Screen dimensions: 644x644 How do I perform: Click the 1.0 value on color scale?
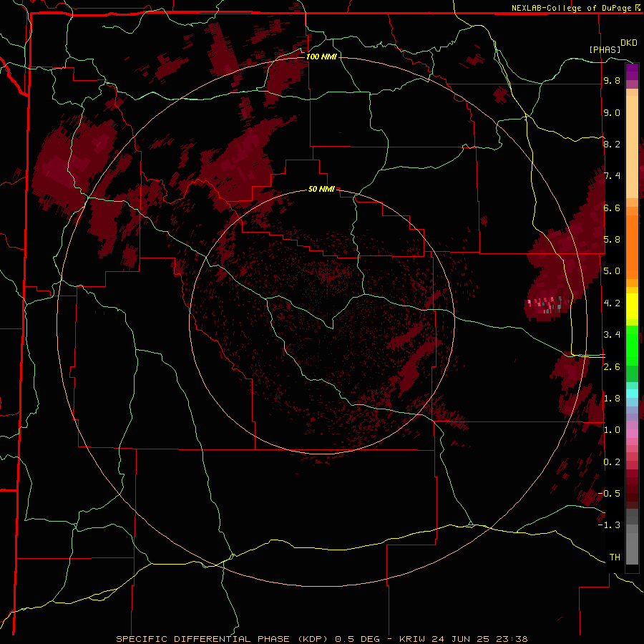(612, 430)
